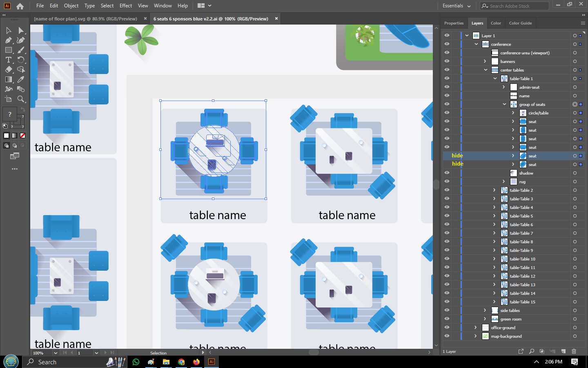Hide the 'map-background' layer
The image size is (588, 368).
447,336
